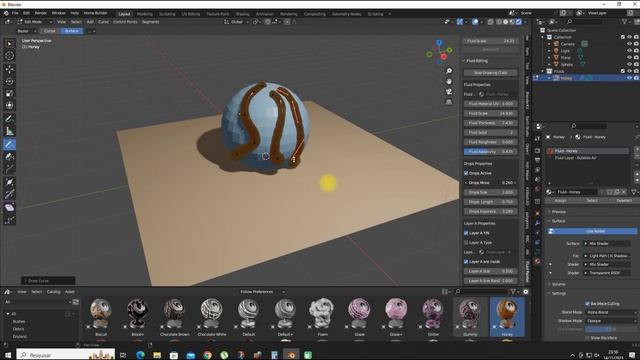
Task: Click the Use Nodes button
Action: click(x=592, y=231)
